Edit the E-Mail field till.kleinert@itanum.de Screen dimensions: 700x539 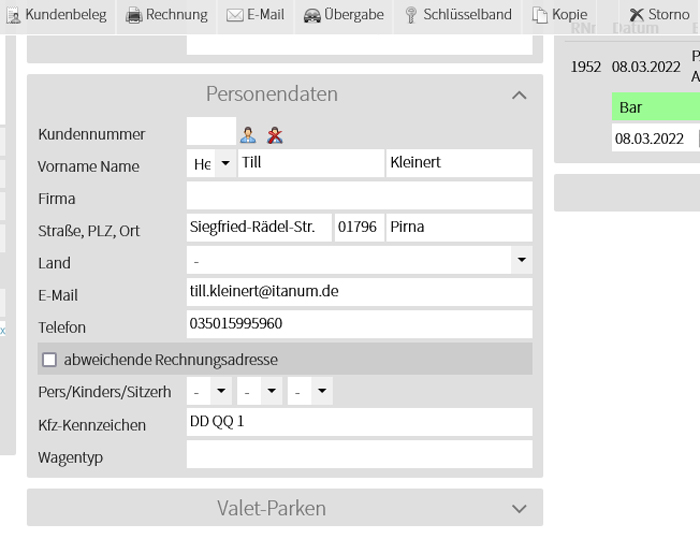click(359, 292)
